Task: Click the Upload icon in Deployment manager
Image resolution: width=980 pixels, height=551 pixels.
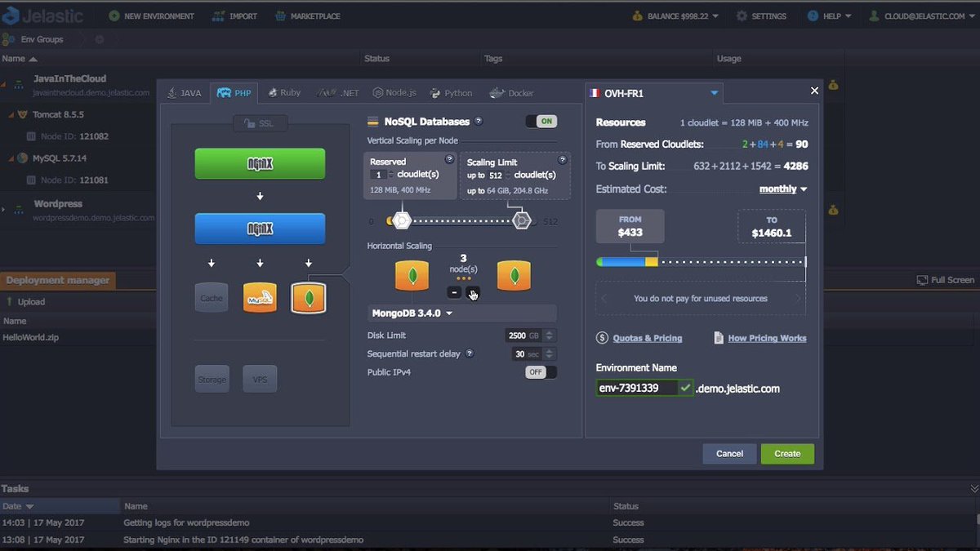Action: coord(11,302)
